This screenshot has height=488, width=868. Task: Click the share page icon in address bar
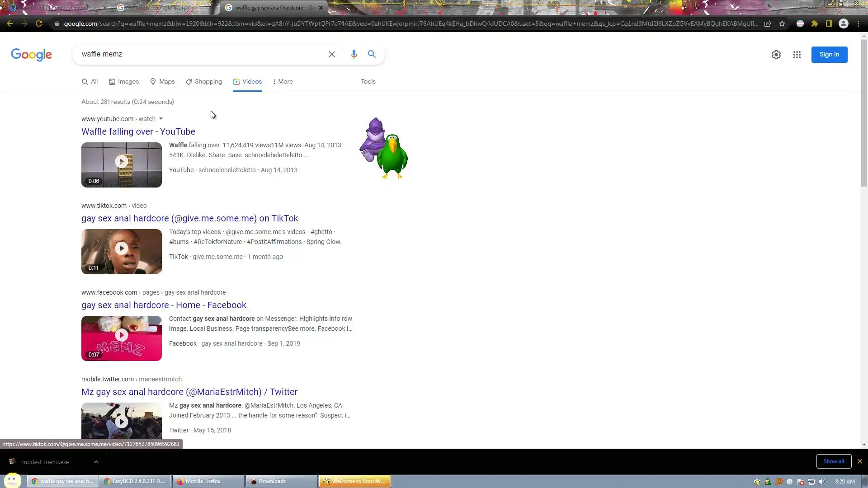pyautogui.click(x=768, y=23)
